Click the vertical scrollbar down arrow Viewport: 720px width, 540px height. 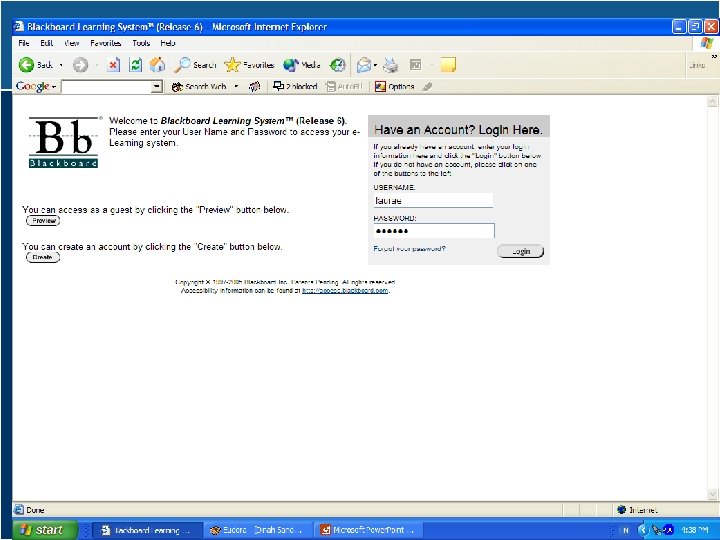click(713, 494)
